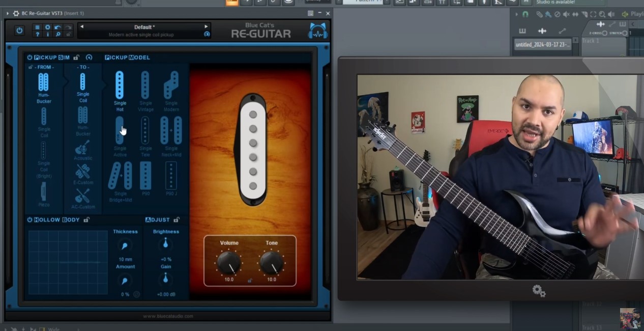Click the magnifier zoom icon in Re-Guitar toolbar
The height and width of the screenshot is (331, 644).
click(57, 34)
